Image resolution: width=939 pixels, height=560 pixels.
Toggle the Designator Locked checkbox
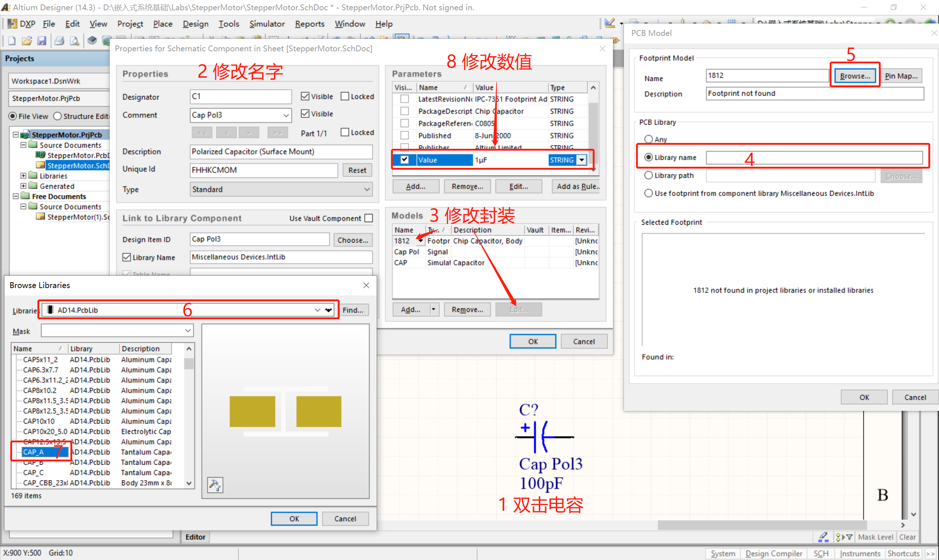345,96
